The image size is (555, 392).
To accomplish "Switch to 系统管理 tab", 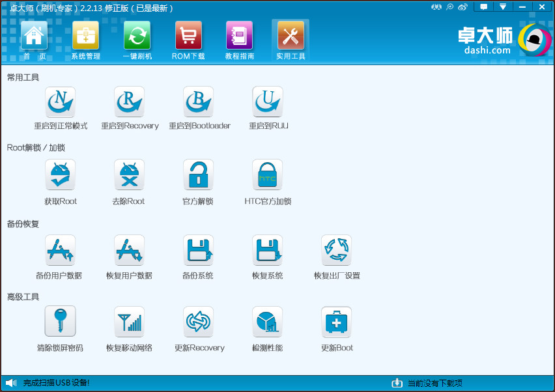I will point(85,40).
